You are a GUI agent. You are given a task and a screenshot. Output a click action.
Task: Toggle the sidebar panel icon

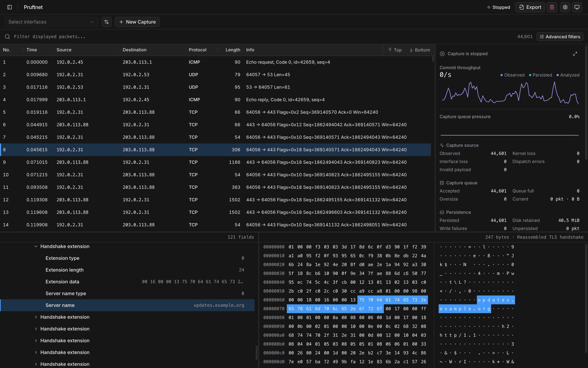10,7
